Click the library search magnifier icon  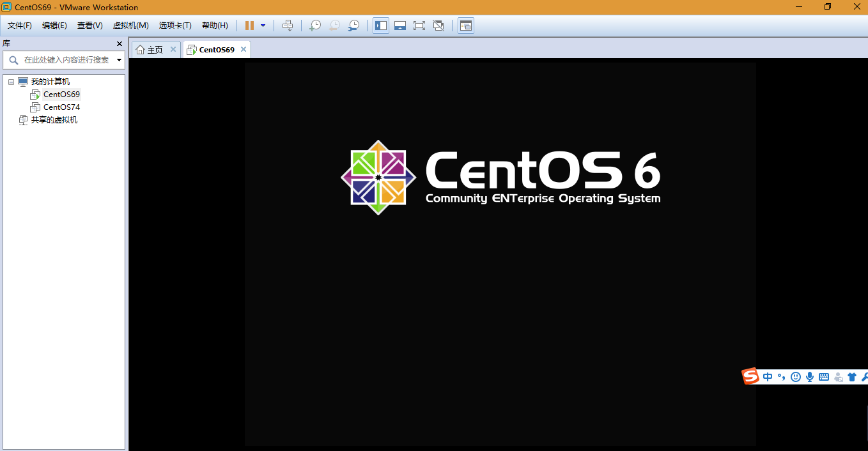[x=13, y=60]
